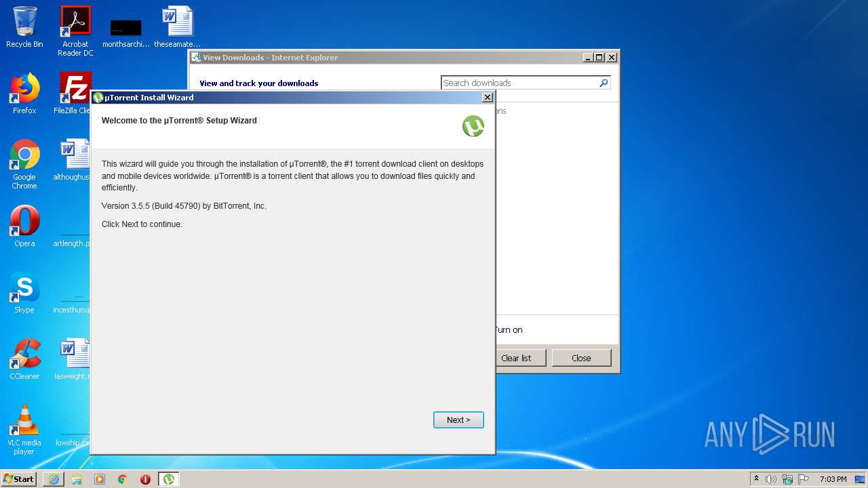868x488 pixels.
Task: Open lasweight Word document on desktop
Action: click(73, 359)
